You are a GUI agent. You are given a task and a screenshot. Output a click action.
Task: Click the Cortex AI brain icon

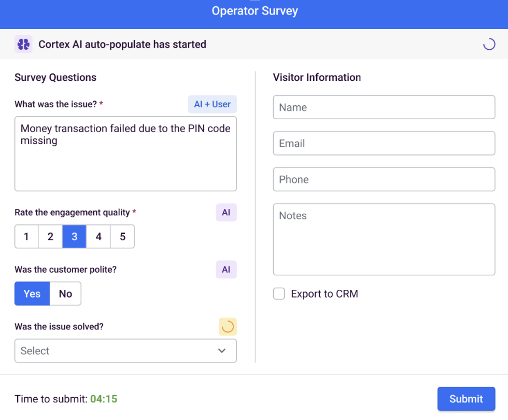[x=23, y=44]
